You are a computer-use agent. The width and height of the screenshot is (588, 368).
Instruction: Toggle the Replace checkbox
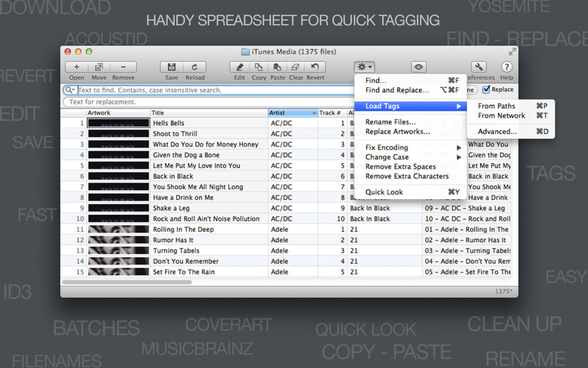(487, 89)
